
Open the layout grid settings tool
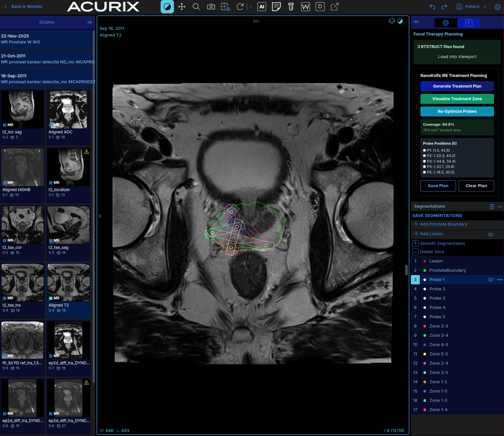(x=225, y=7)
